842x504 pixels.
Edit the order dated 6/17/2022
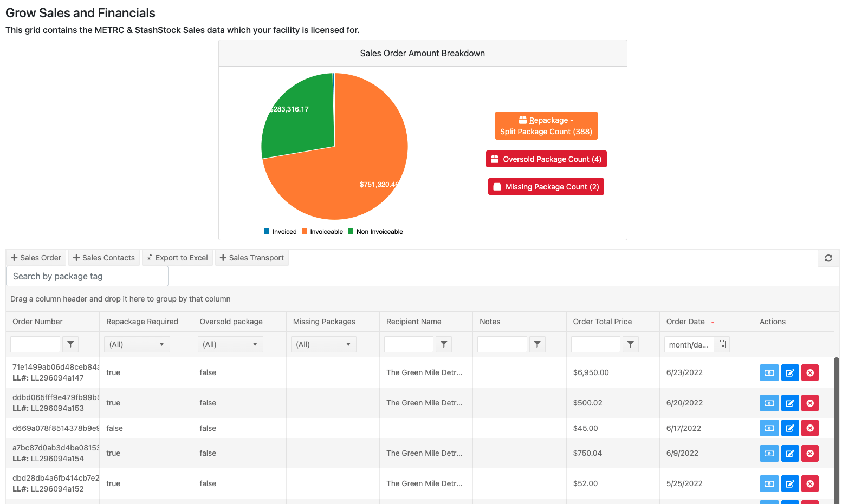pos(790,428)
